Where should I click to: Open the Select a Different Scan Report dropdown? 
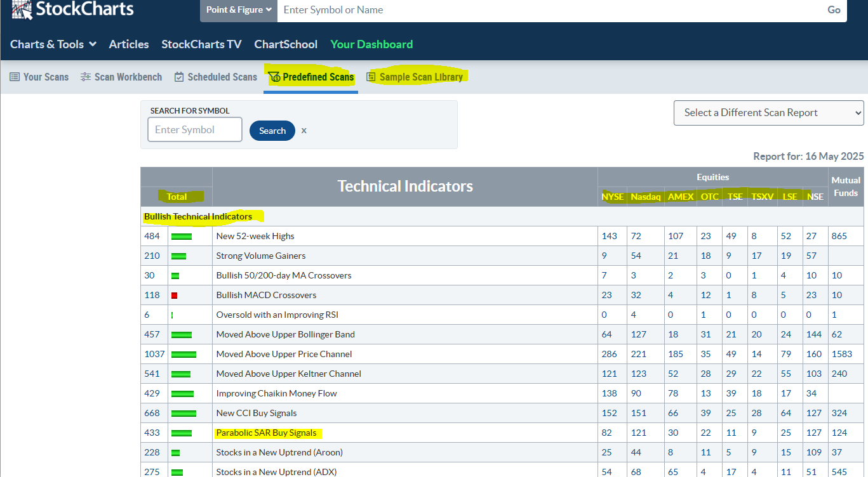click(x=769, y=113)
